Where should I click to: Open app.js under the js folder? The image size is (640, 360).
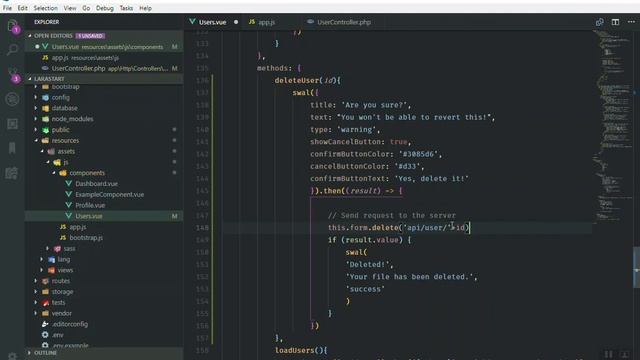[78, 227]
